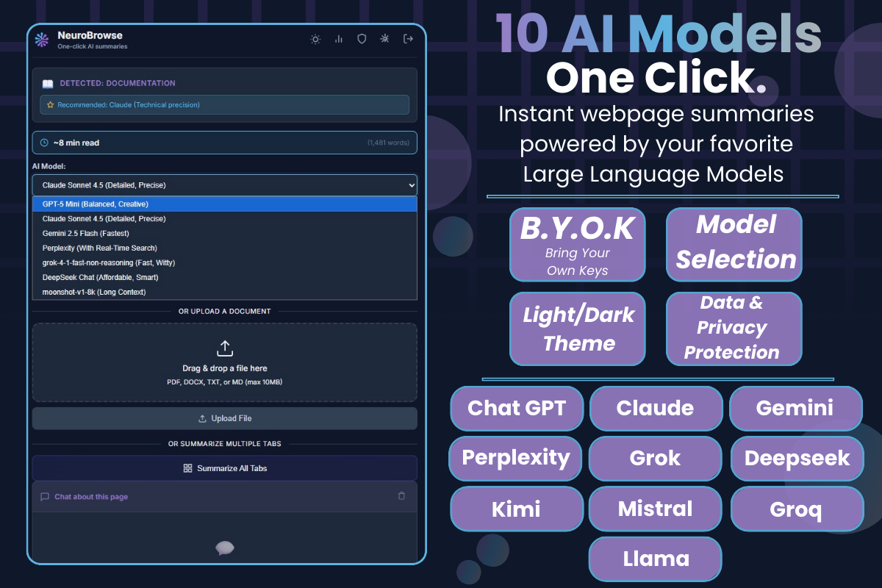Toggle light/dark theme using the sun icon
Image resolution: width=882 pixels, height=588 pixels.
click(315, 39)
